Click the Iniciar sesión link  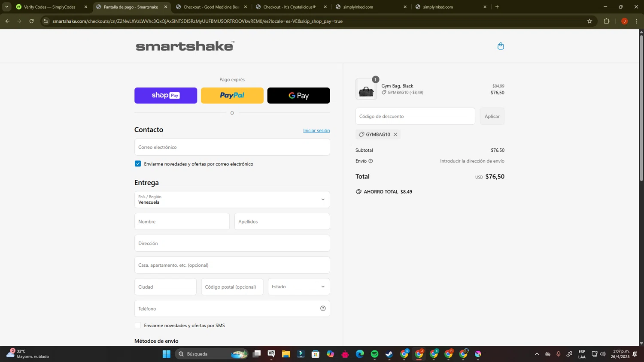coord(316,130)
